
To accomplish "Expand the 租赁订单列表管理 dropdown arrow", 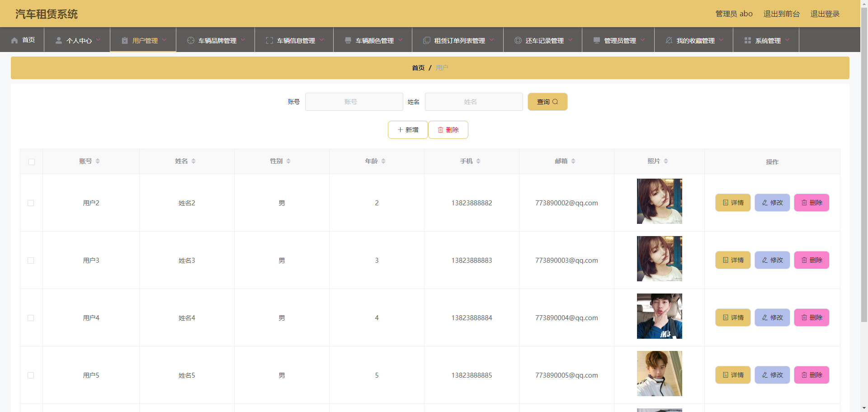I will click(x=492, y=40).
